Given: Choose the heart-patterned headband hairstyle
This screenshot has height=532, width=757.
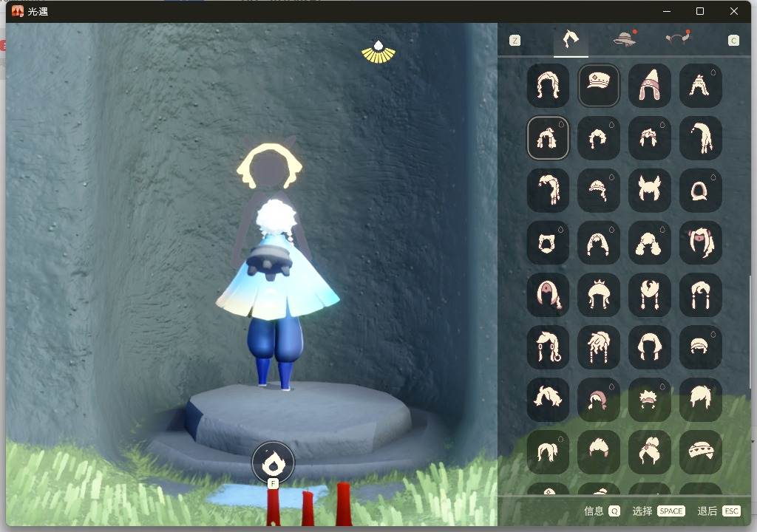Looking at the screenshot, I should [x=701, y=451].
